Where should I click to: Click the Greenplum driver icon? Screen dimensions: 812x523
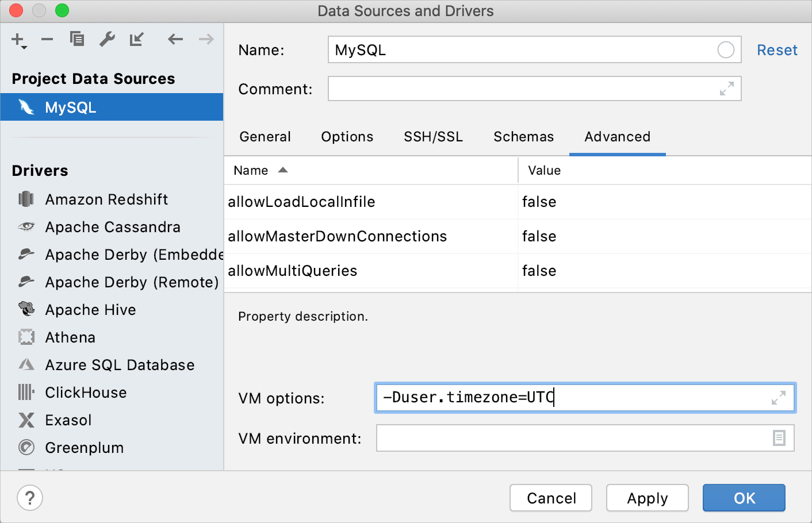[26, 447]
